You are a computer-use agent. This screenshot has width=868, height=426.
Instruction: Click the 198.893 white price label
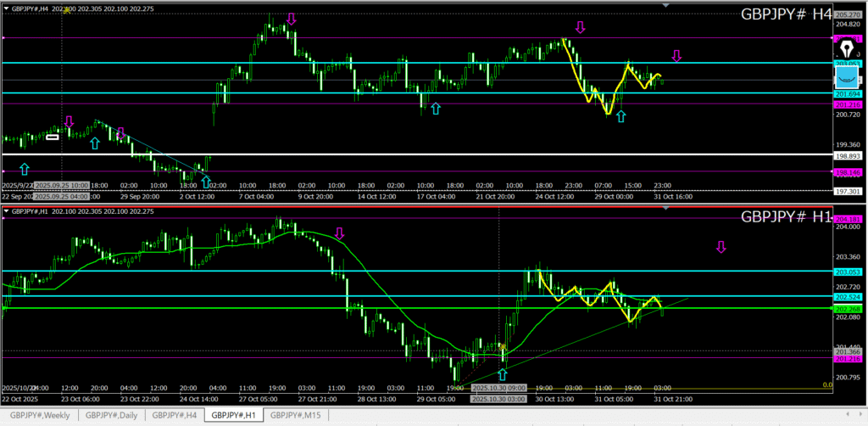coord(848,156)
